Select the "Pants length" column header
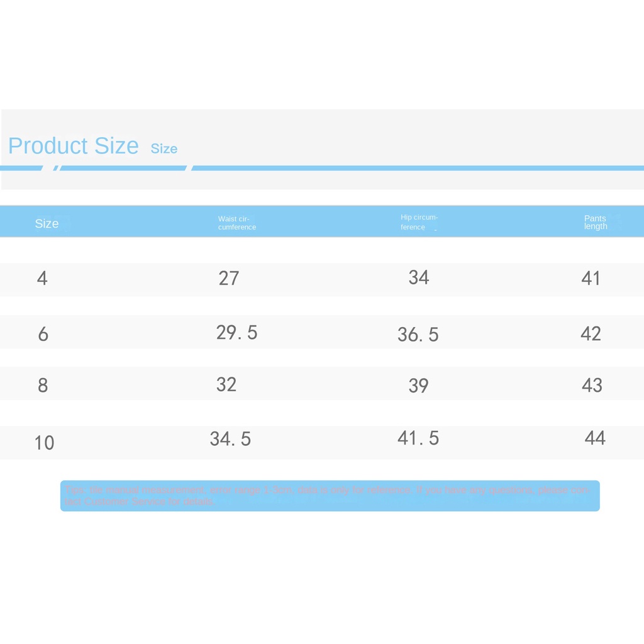The image size is (644, 644). pos(596,223)
